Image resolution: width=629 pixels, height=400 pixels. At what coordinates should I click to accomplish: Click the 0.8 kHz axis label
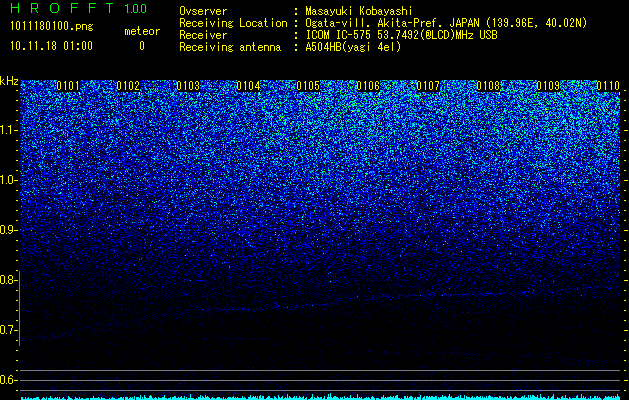7,280
